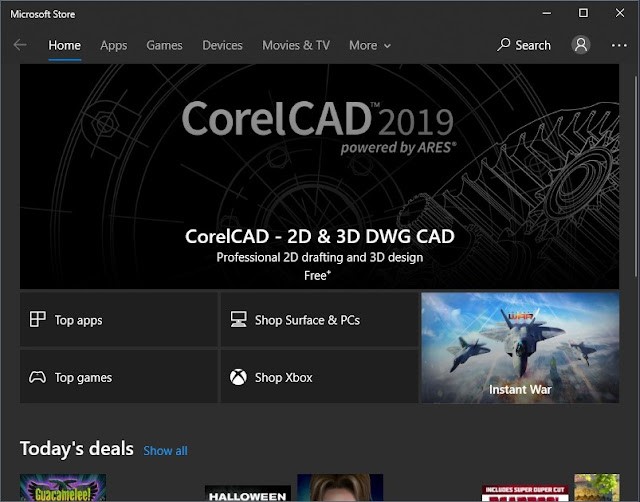
Task: Click the back arrow icon
Action: [20, 45]
